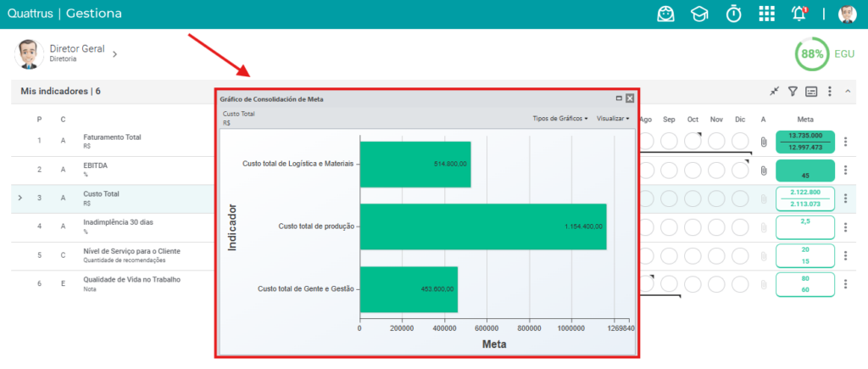Viewport: 868px width, 369px height.
Task: Open the graduation cap training icon
Action: pyautogui.click(x=699, y=14)
